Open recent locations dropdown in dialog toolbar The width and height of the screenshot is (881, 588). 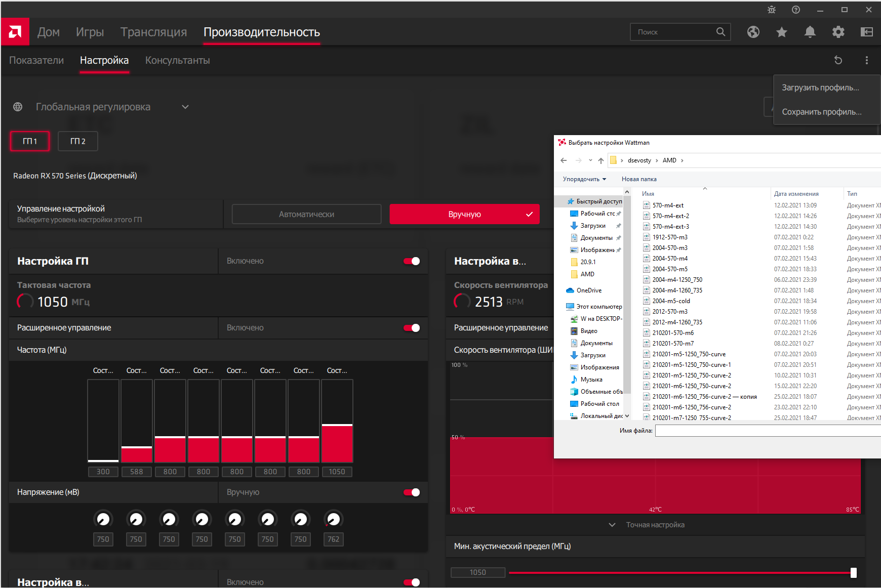(590, 160)
